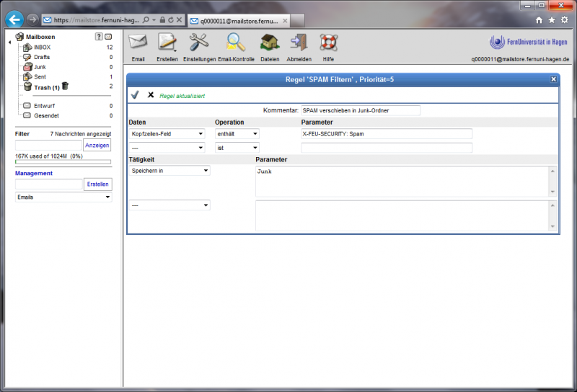
Task: Open the 'Speichern in' action dropdown
Action: (170, 171)
